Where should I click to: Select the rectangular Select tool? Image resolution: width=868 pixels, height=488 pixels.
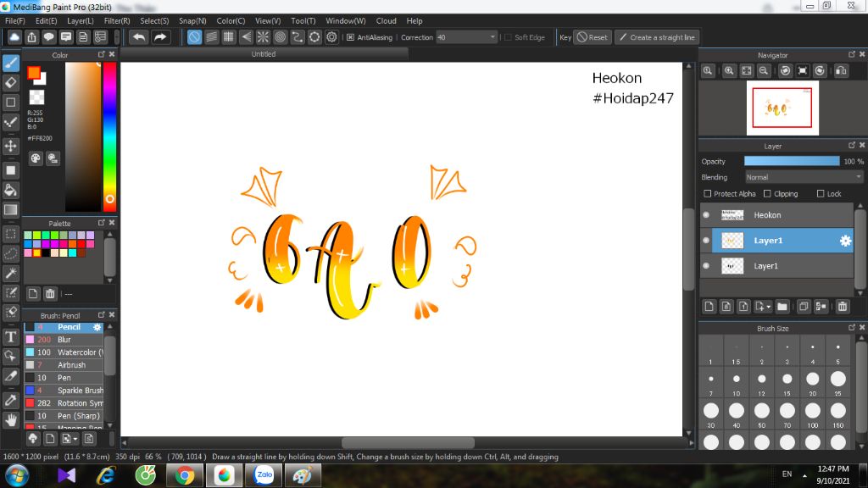pos(10,234)
